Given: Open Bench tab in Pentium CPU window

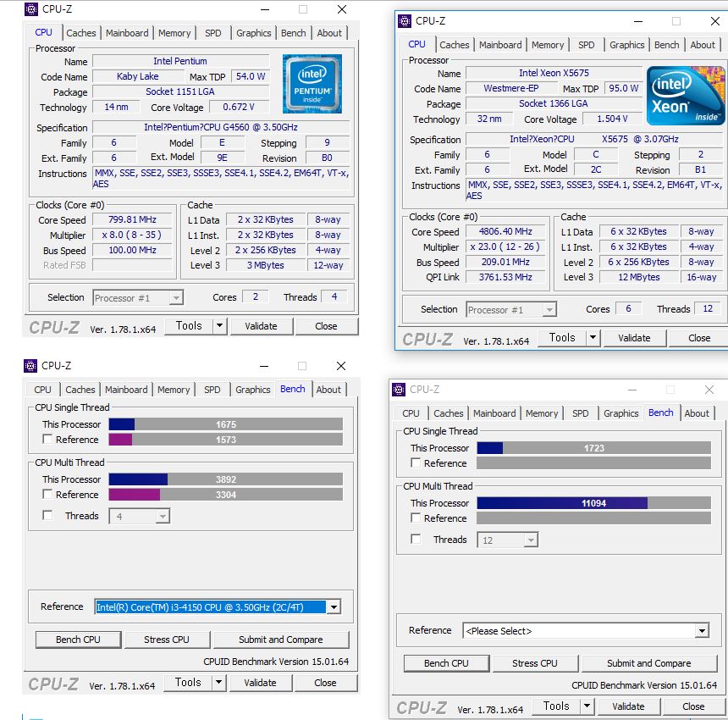Looking at the screenshot, I should pos(293,33).
